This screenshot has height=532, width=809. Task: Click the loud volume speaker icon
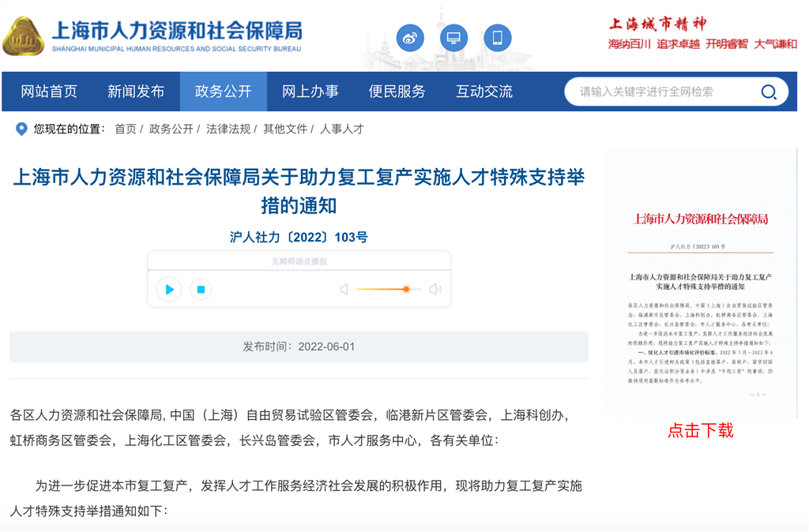pyautogui.click(x=435, y=289)
